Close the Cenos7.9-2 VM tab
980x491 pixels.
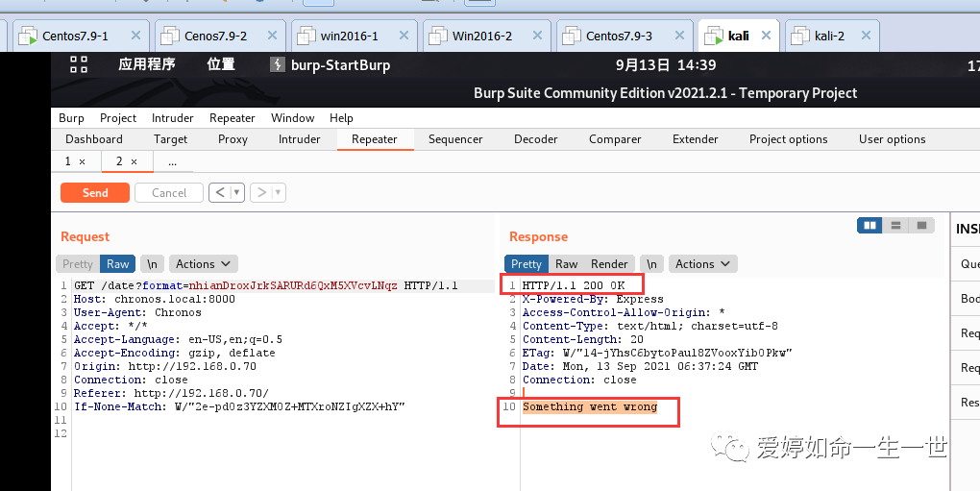click(272, 36)
